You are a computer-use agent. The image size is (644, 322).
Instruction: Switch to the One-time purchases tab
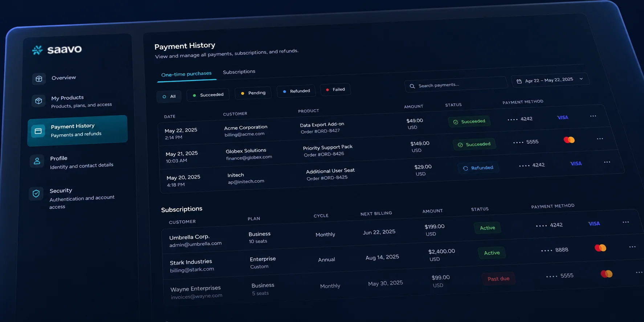pos(186,74)
